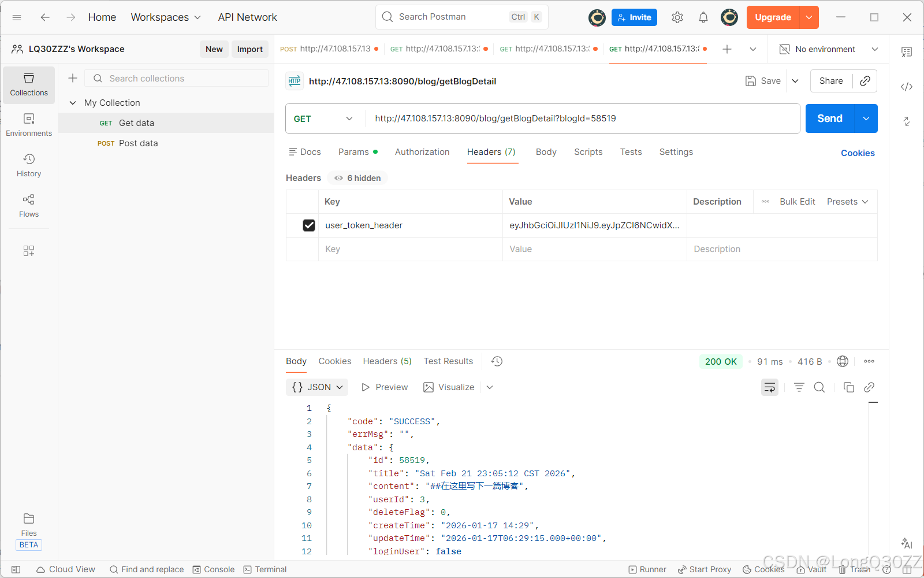Open Files BETA in the sidebar
Viewport: 924px width, 578px height.
(x=29, y=531)
